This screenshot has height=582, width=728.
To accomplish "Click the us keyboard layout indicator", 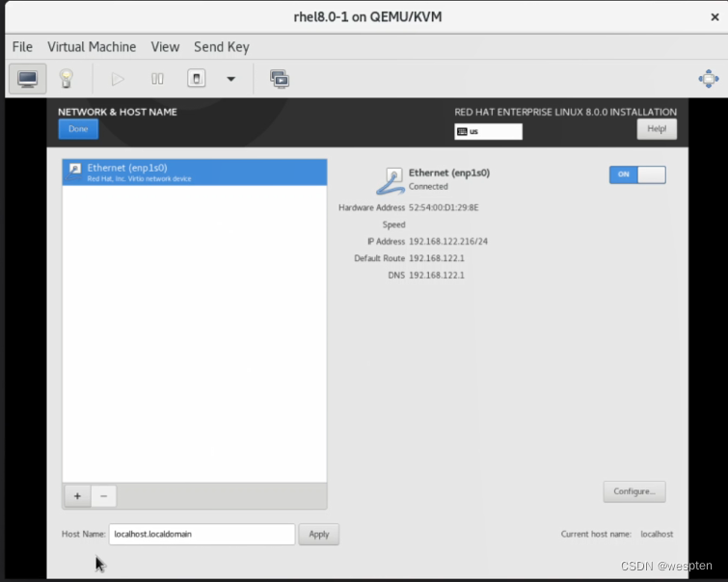I will point(488,131).
